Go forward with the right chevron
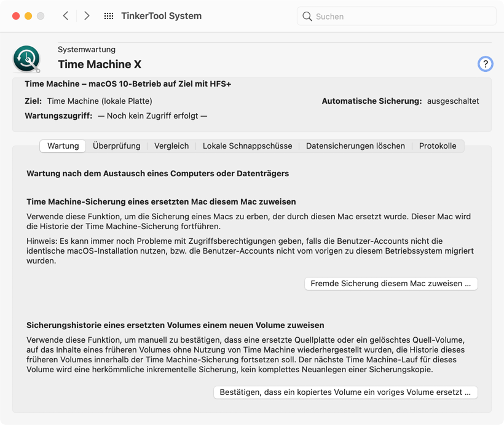 coord(87,16)
